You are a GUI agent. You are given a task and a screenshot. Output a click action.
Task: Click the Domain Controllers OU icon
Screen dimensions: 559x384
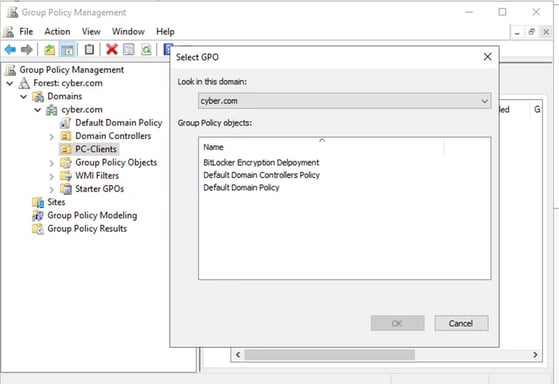click(66, 136)
